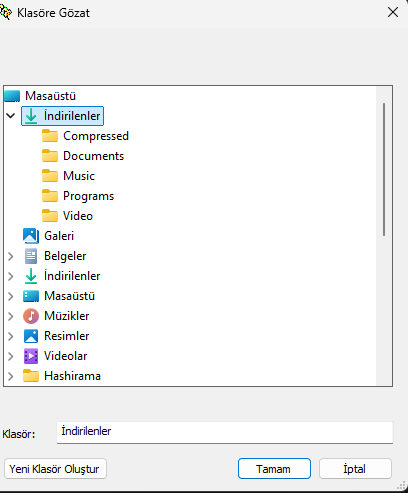Click the Resimler pictures icon
Image resolution: width=408 pixels, height=493 pixels.
31,336
